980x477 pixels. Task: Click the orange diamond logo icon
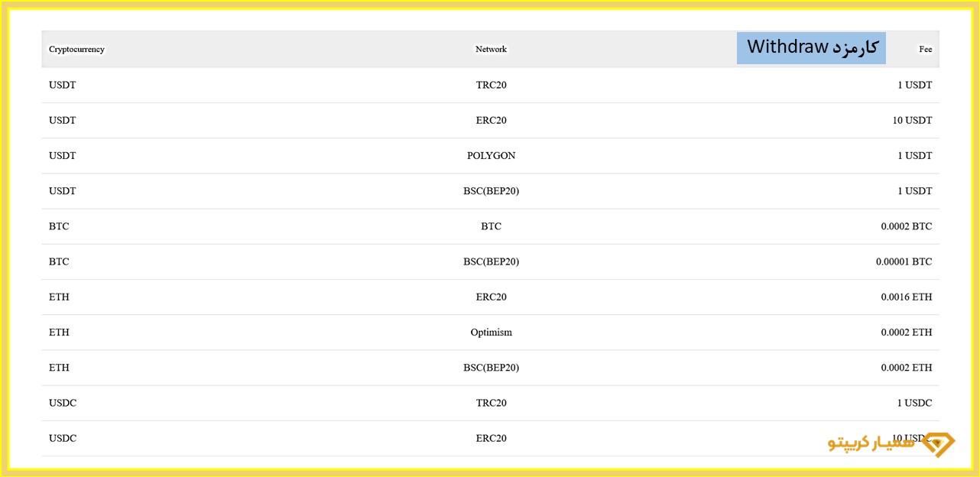[939, 444]
